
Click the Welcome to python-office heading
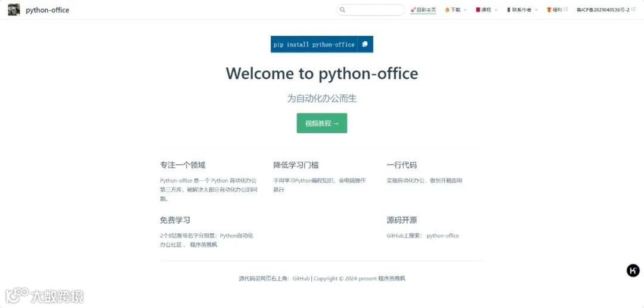point(322,73)
